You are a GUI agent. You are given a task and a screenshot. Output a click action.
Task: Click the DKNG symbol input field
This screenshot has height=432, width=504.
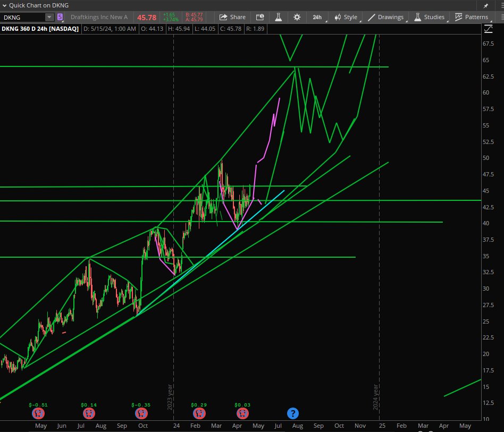(x=22, y=18)
